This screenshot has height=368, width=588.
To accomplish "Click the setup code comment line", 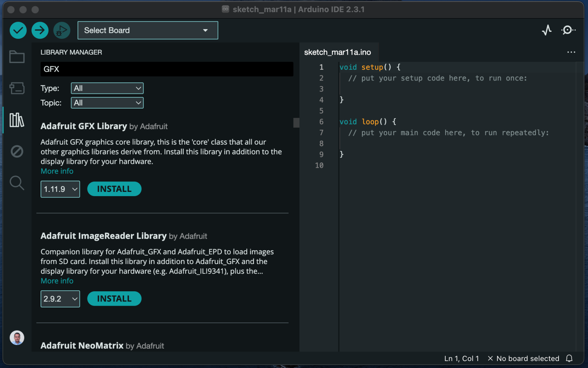I will [x=437, y=78].
